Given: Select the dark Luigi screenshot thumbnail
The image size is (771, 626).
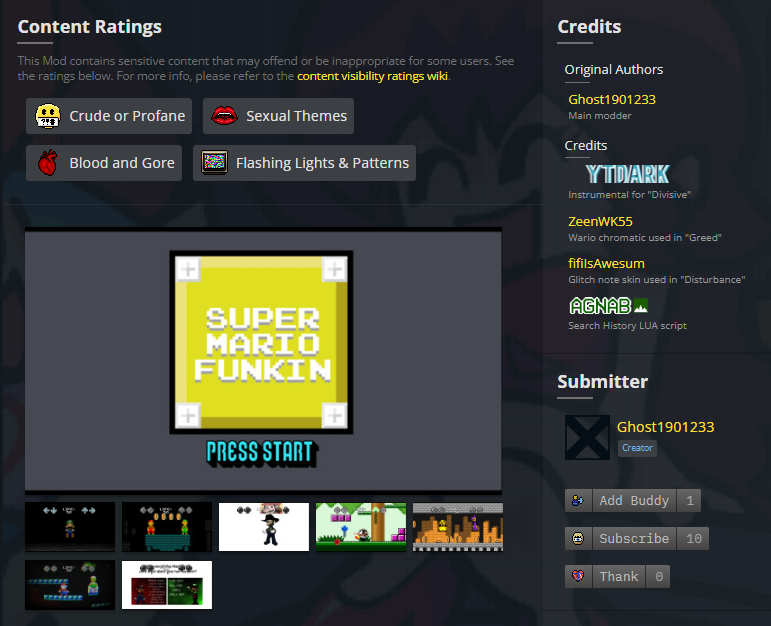Looking at the screenshot, I should [x=70, y=527].
